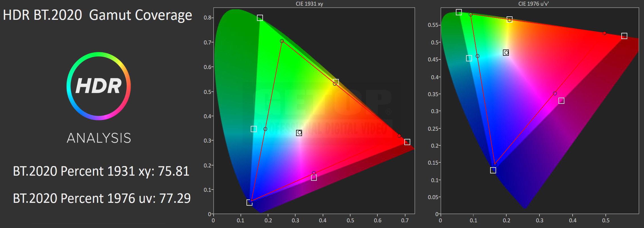The width and height of the screenshot is (644, 228).
Task: Select magenta target square in CIE 1931 chart
Action: click(314, 178)
